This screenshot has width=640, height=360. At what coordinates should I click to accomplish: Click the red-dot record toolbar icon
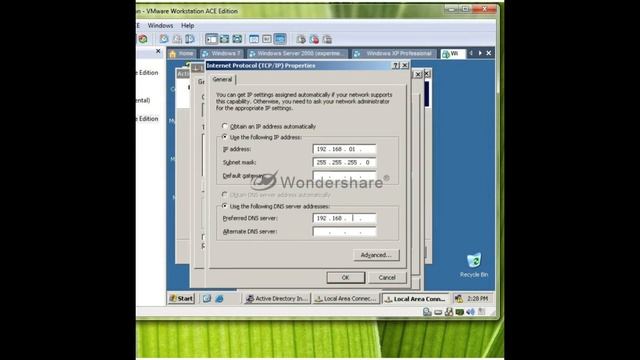pyautogui.click(x=314, y=39)
